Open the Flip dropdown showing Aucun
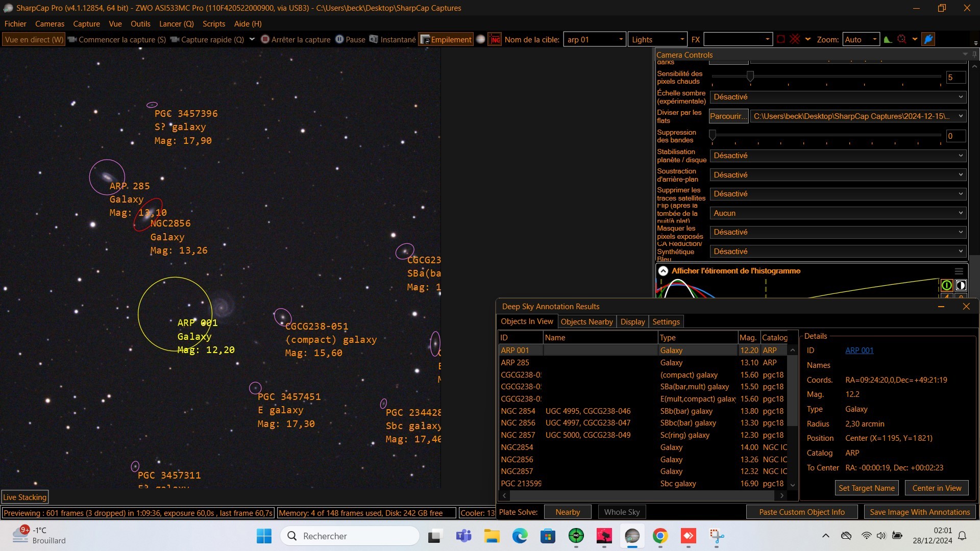Viewport: 980px width, 551px height. point(838,213)
